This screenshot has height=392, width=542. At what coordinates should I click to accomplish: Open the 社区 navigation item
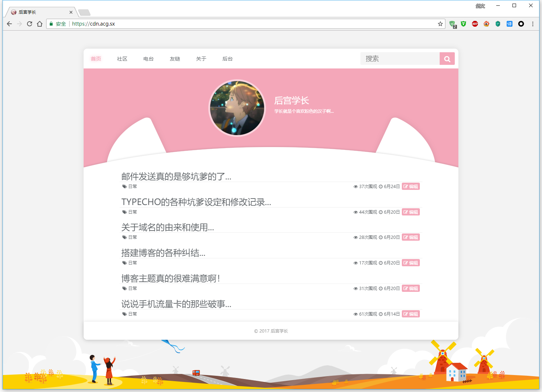pos(122,59)
